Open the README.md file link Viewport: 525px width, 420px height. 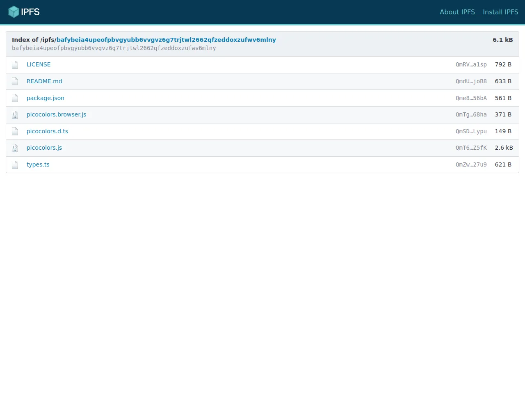pos(44,81)
